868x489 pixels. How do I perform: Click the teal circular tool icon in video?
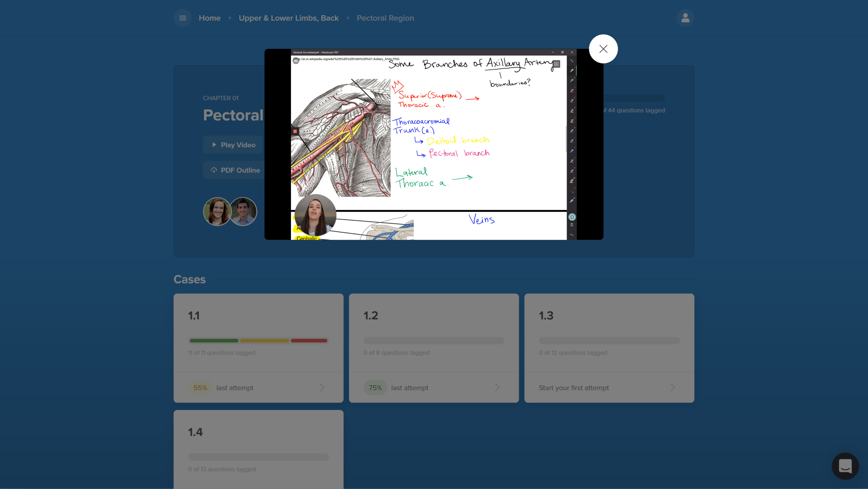(x=572, y=217)
